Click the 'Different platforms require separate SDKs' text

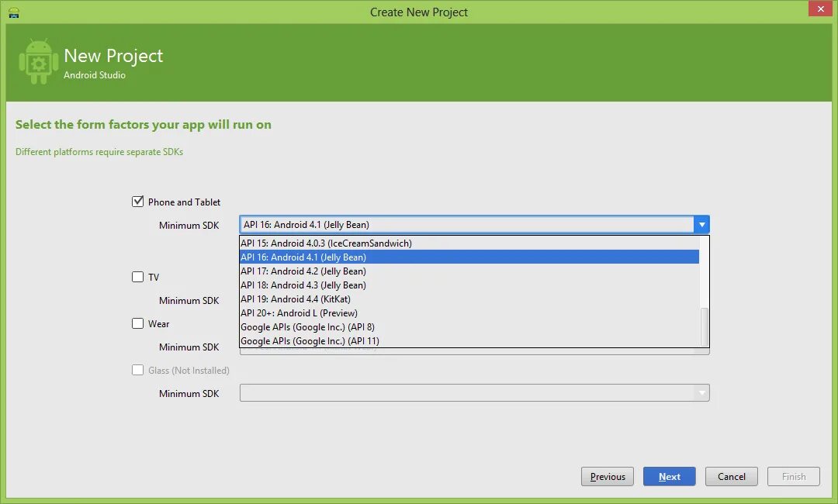(x=99, y=152)
